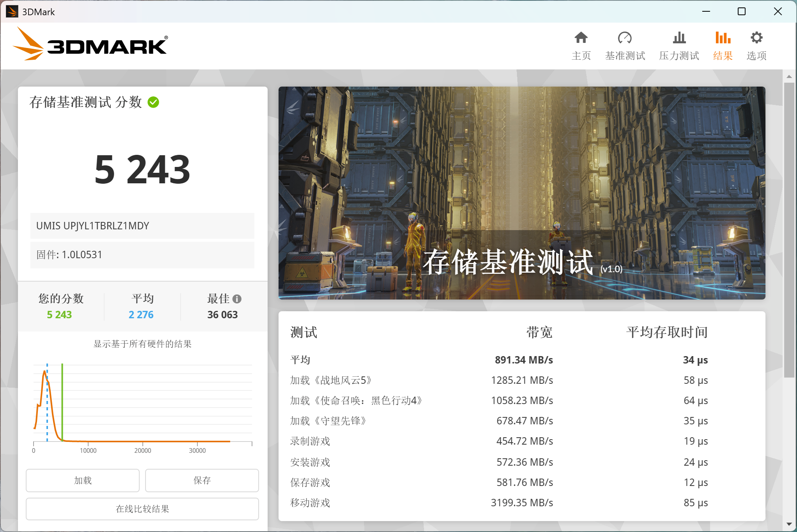Click the firmware 1.0L0531 field

pos(142,255)
